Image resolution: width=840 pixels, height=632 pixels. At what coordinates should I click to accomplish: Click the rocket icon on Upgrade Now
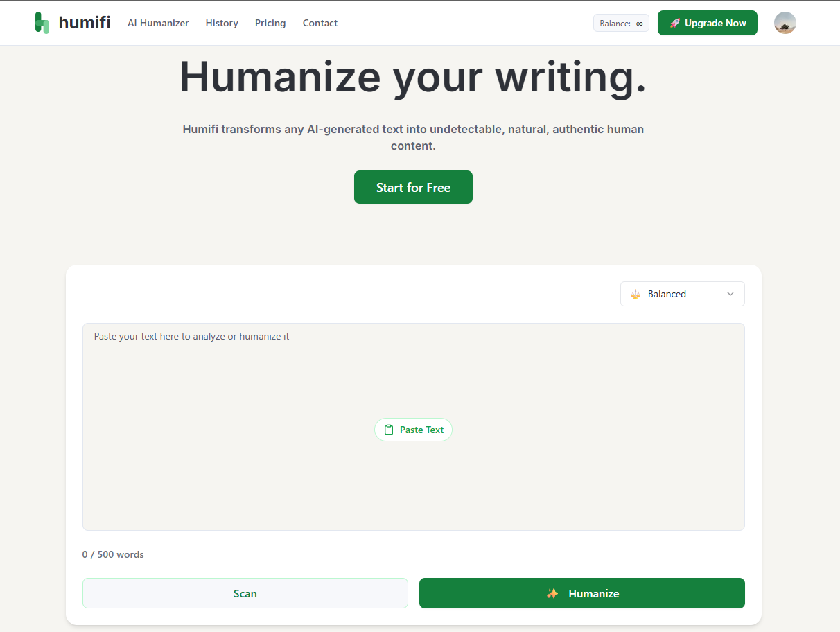(x=675, y=23)
